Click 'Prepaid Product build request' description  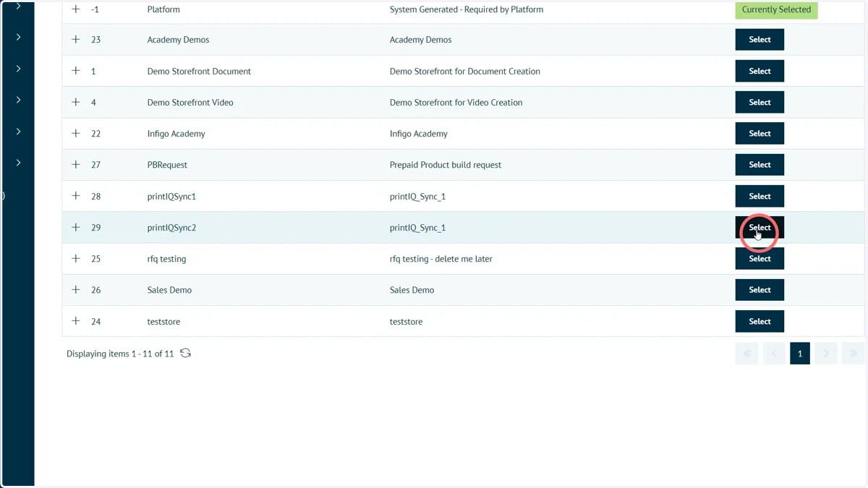pos(446,164)
